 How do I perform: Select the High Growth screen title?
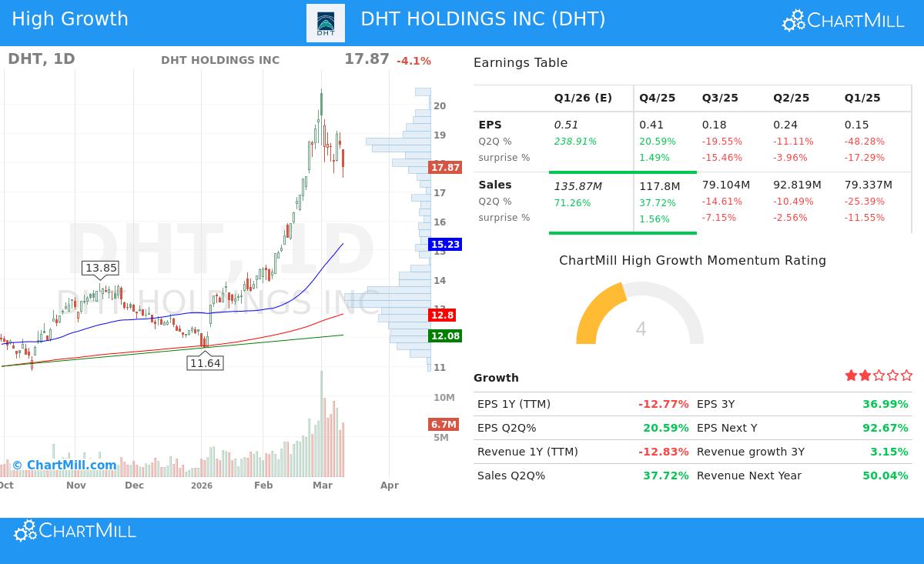[69, 19]
